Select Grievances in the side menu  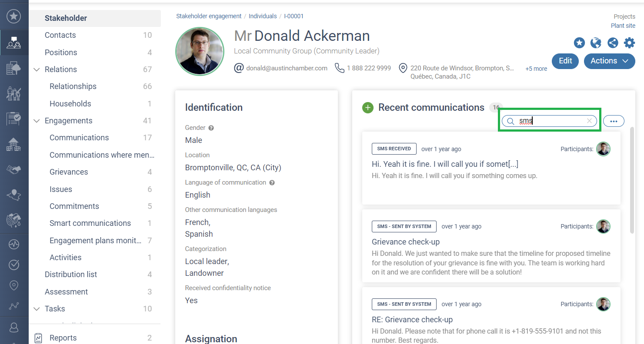point(69,172)
